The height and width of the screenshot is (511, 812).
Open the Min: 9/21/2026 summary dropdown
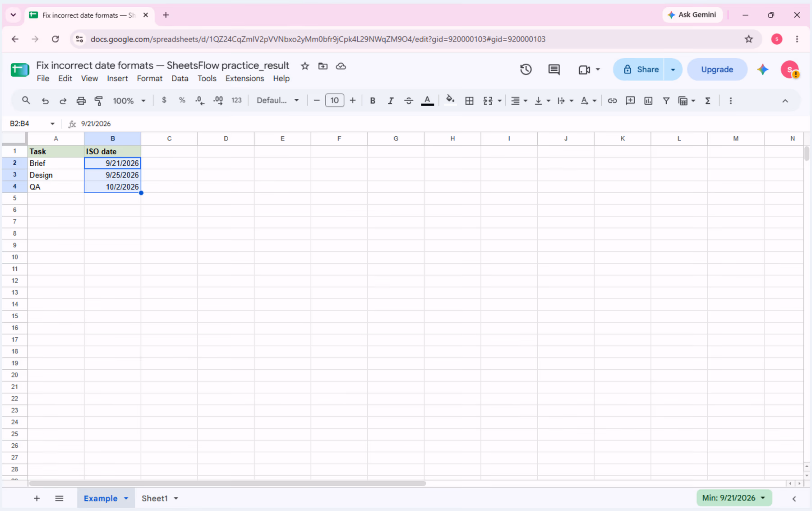(734, 498)
